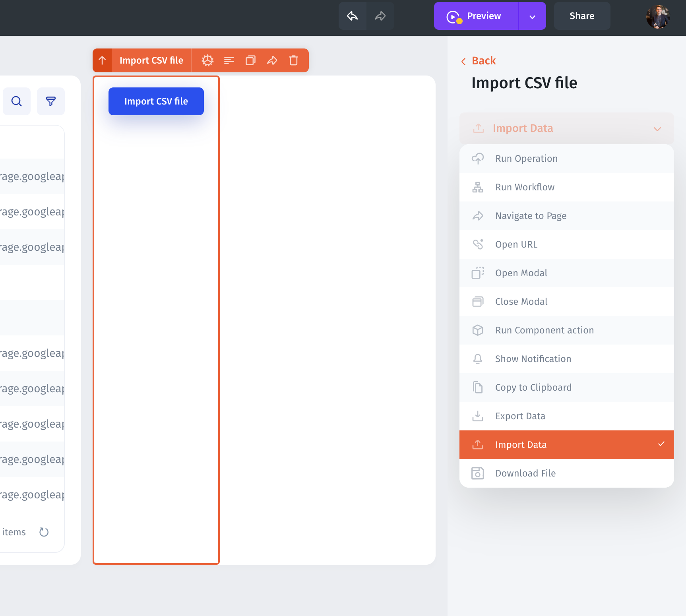Click the items count label
This screenshot has width=686, height=616.
14,532
